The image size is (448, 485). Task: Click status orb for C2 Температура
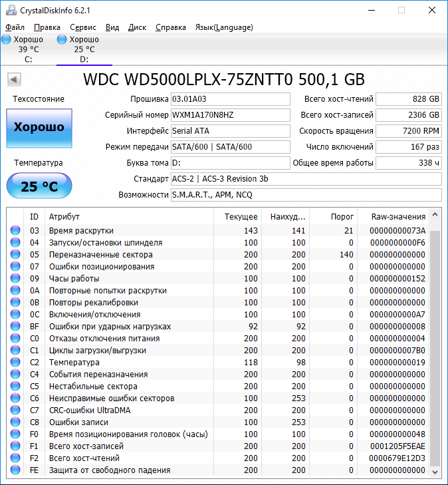coord(15,362)
